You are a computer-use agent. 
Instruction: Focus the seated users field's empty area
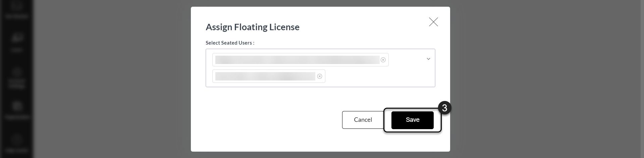[376, 76]
